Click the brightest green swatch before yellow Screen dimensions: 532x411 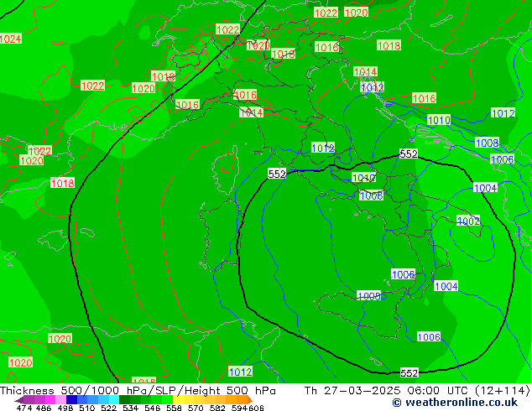167,400
